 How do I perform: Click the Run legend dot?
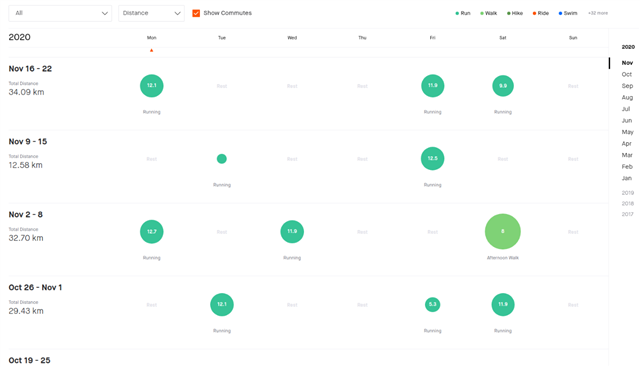(457, 13)
